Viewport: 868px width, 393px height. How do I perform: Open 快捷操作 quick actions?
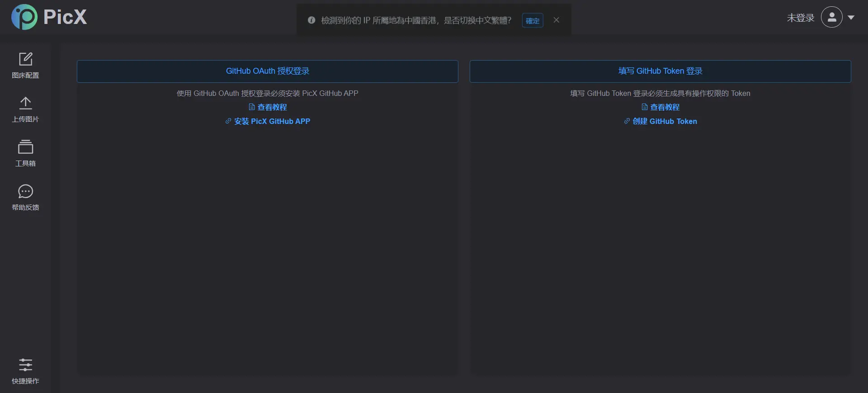25,371
